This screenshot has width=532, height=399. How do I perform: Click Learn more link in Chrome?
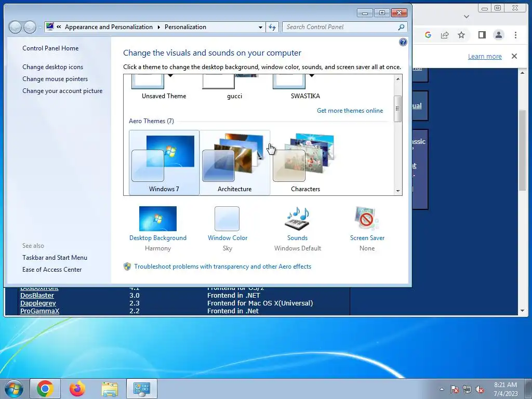click(x=485, y=56)
